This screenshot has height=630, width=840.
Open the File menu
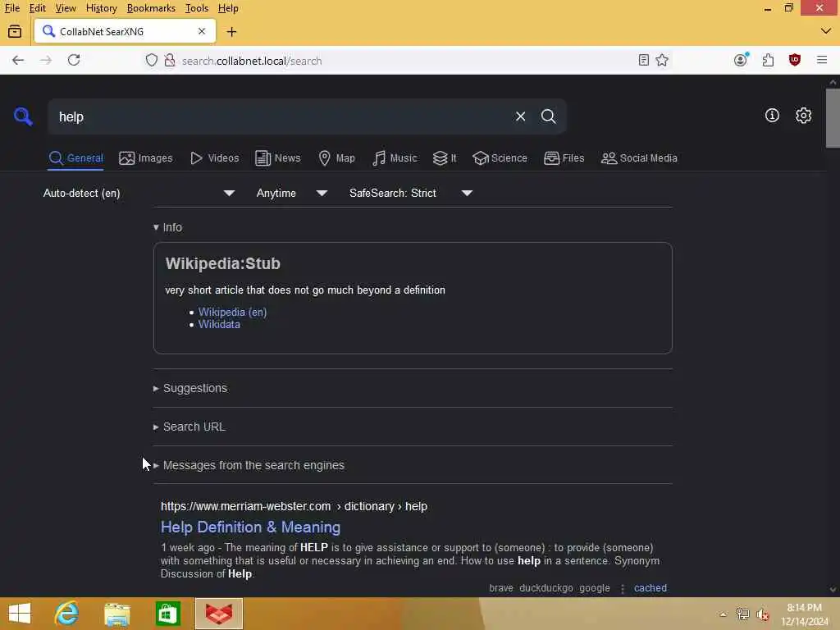[12, 8]
